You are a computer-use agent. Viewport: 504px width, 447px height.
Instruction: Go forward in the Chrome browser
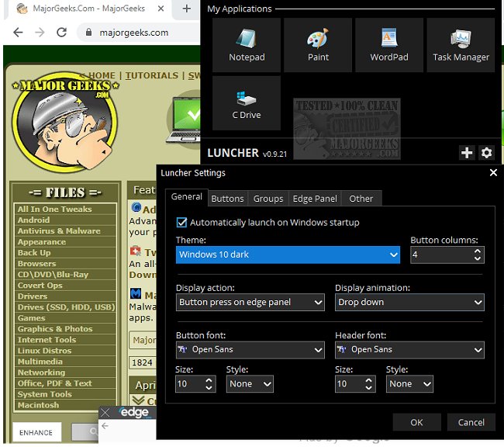pyautogui.click(x=40, y=32)
